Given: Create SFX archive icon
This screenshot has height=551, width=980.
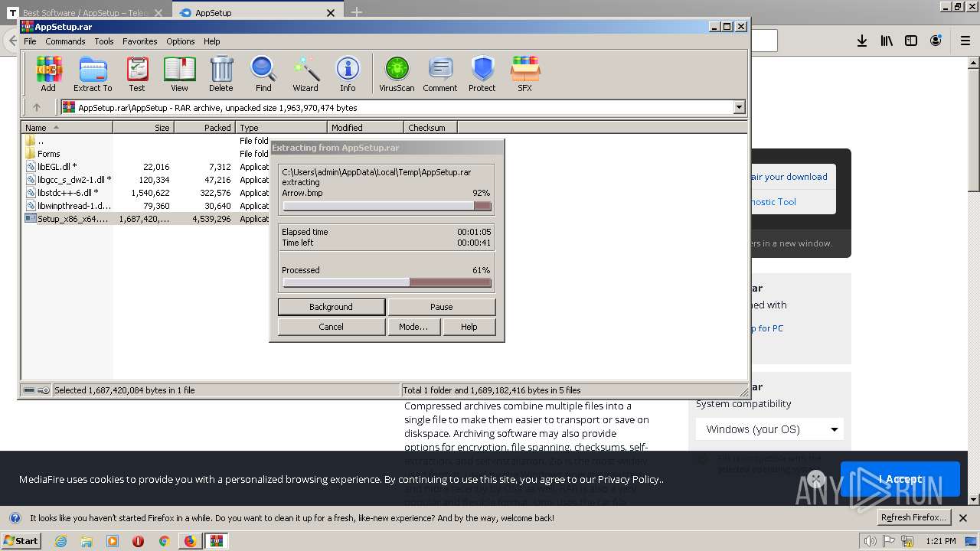Looking at the screenshot, I should (524, 74).
